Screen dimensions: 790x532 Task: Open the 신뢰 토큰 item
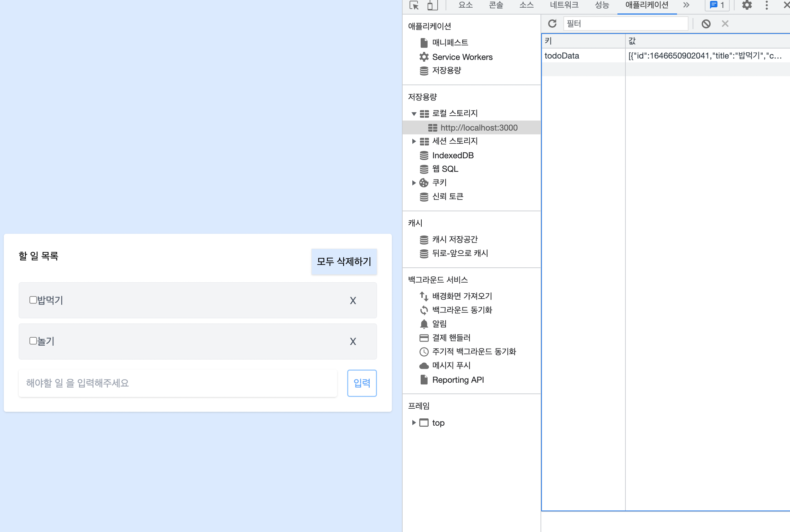click(x=448, y=196)
